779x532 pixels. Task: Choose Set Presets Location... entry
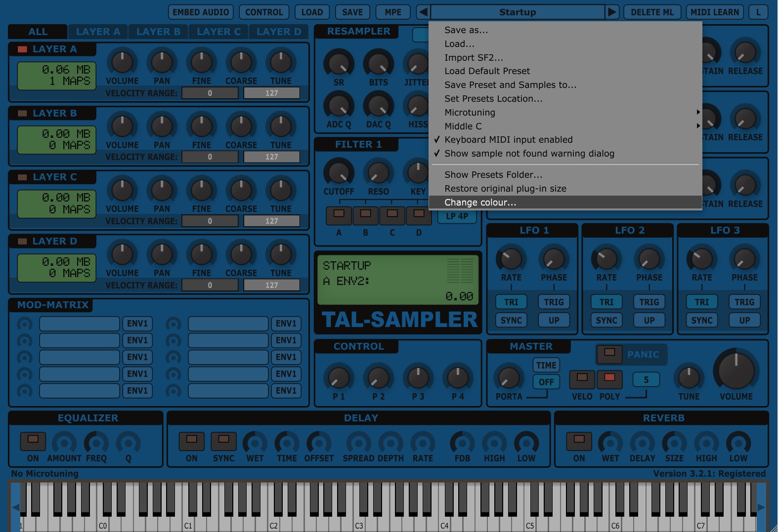(565, 99)
